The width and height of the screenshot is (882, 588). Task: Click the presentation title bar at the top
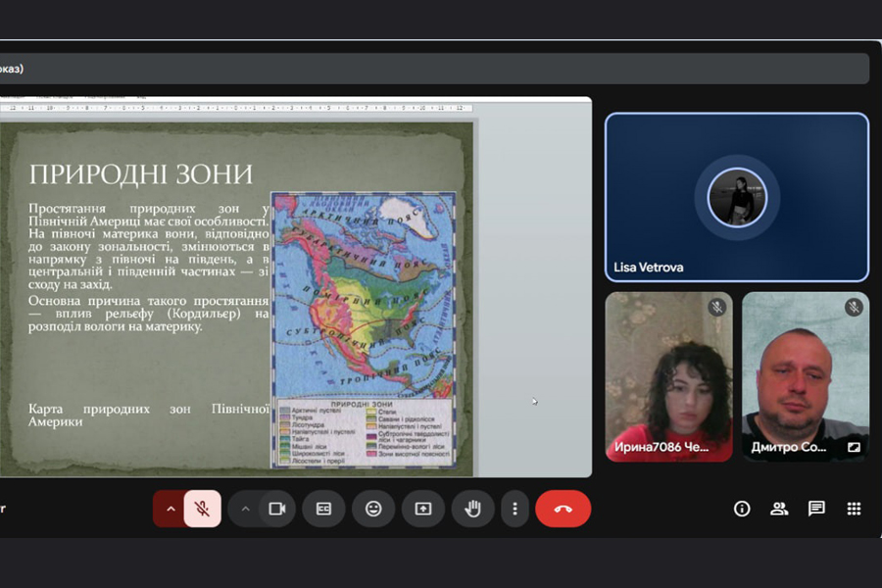point(431,69)
